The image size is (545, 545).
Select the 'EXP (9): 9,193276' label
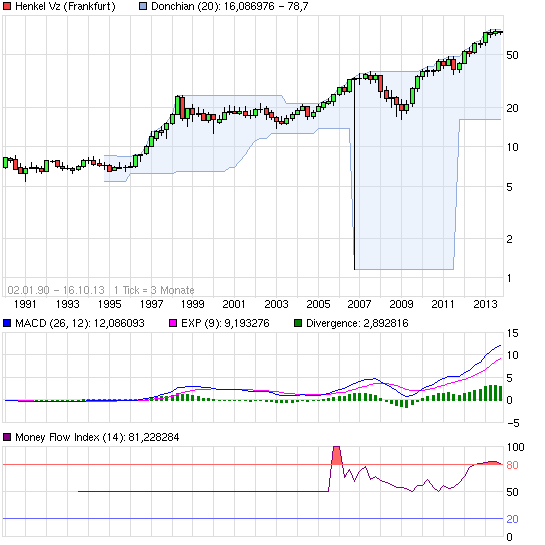pyautogui.click(x=225, y=323)
